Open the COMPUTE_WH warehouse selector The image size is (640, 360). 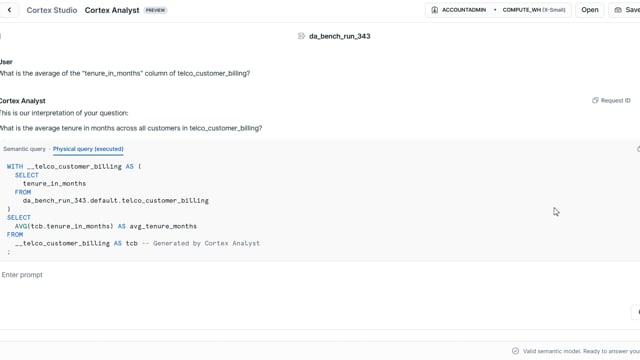534,10
